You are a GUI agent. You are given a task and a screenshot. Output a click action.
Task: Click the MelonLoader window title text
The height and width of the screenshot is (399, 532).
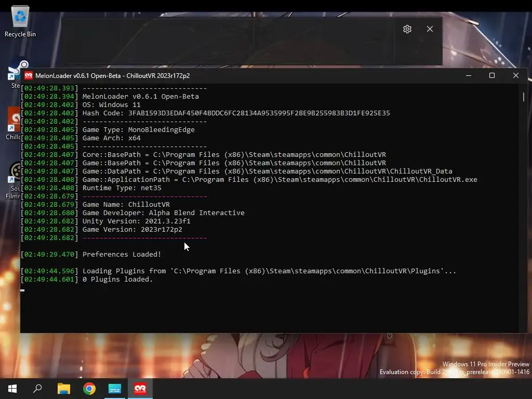[x=112, y=76]
